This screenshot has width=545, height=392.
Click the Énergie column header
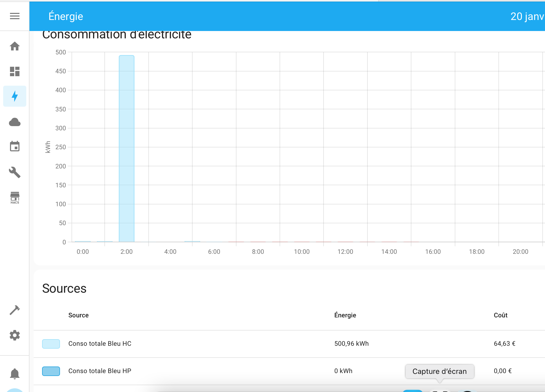point(345,315)
